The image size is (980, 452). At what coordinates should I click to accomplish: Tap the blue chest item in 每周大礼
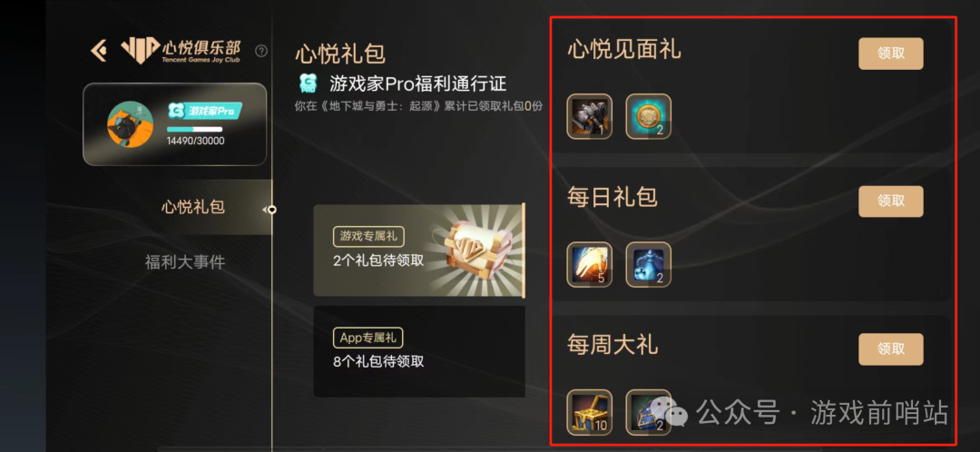648,412
